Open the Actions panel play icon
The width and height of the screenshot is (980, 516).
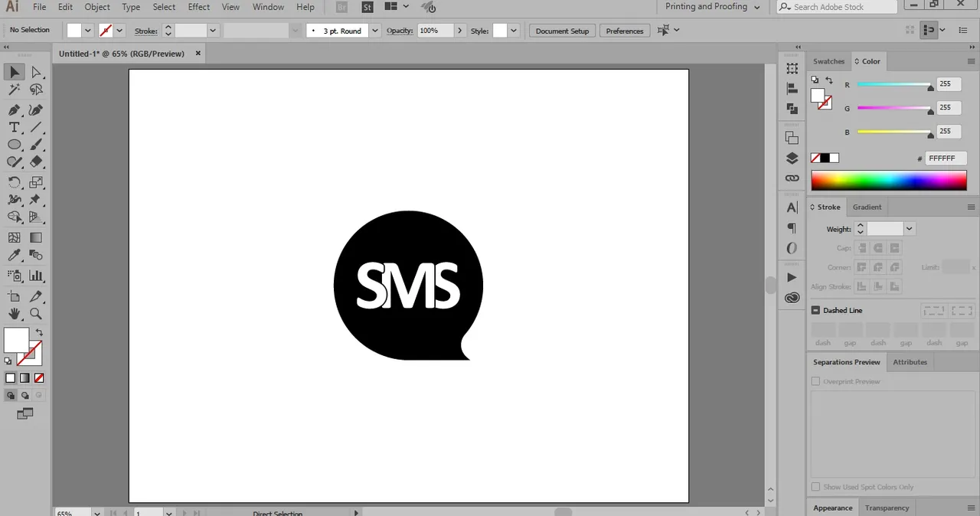tap(792, 277)
